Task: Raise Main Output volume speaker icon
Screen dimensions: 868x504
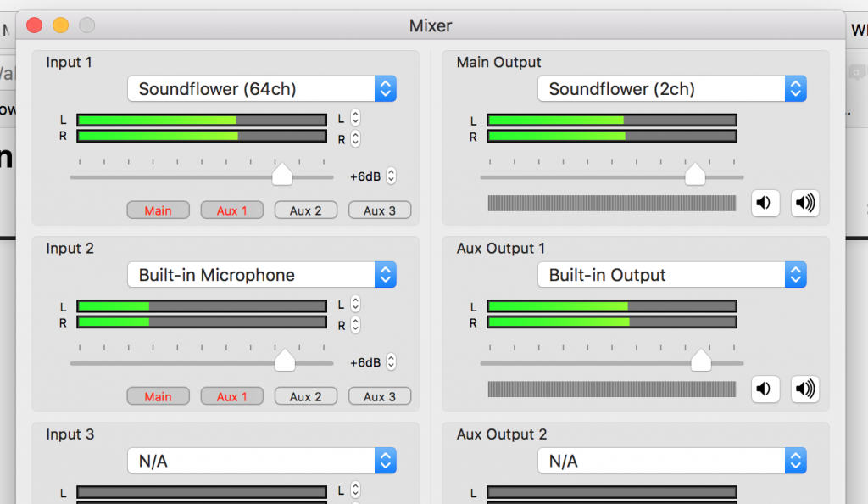Action: [805, 204]
